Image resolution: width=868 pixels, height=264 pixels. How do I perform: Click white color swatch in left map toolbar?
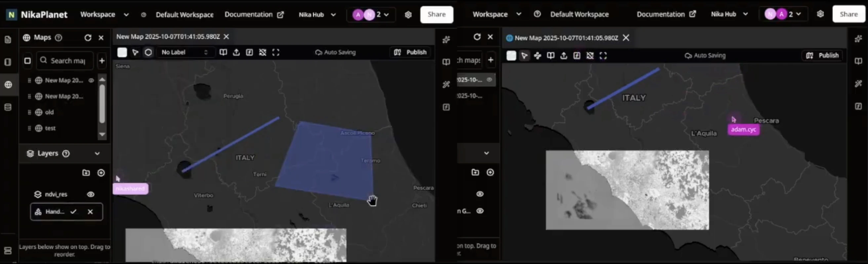(x=122, y=52)
